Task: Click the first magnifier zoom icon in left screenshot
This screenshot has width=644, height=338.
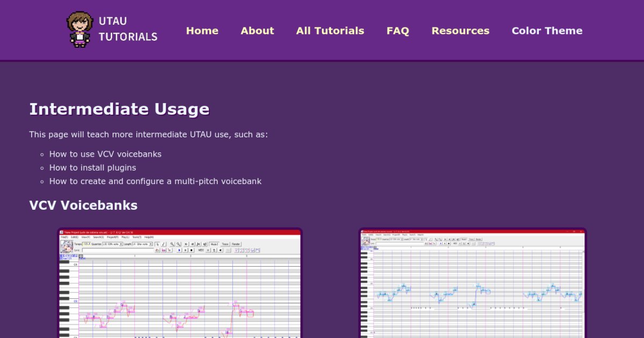Action: [172, 244]
